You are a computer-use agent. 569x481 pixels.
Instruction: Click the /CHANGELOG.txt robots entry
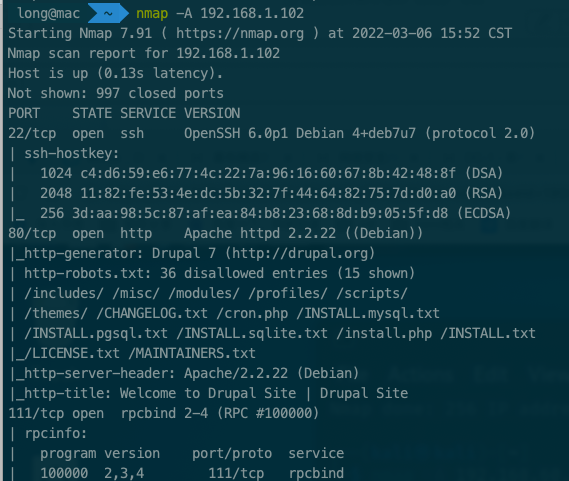152,313
